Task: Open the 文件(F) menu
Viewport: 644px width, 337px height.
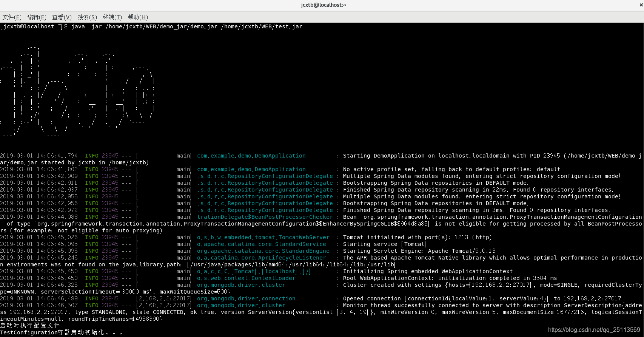Action: point(12,17)
